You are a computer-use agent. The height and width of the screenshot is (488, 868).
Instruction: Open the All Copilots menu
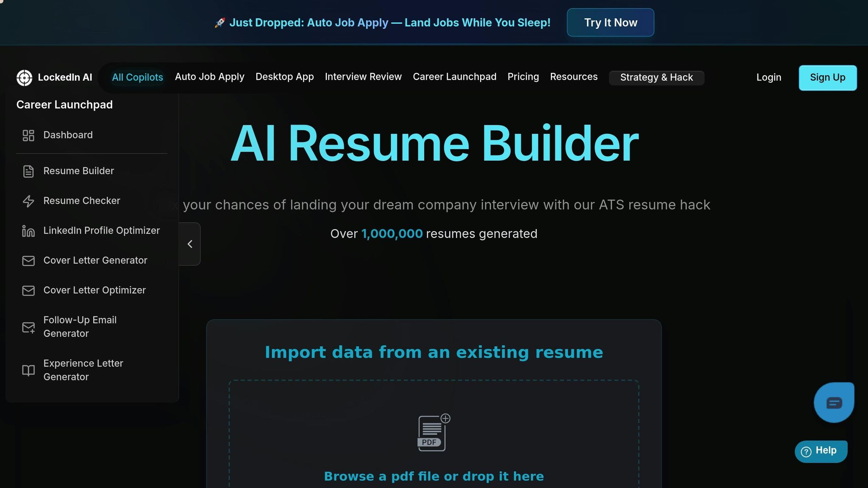[x=137, y=78]
